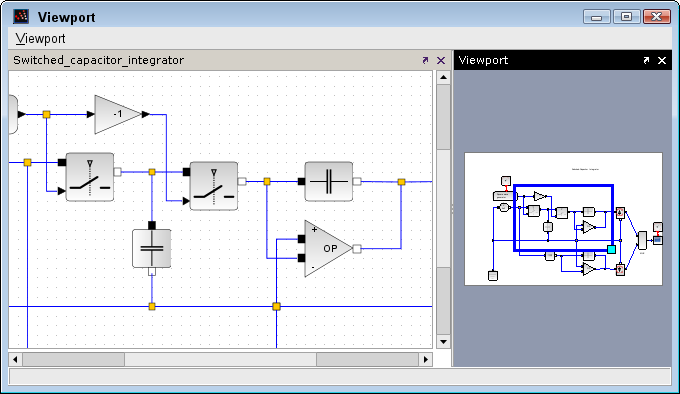Click the horizontal scrollbar right arrow
Viewport: 680px width, 394px height.
(x=425, y=359)
